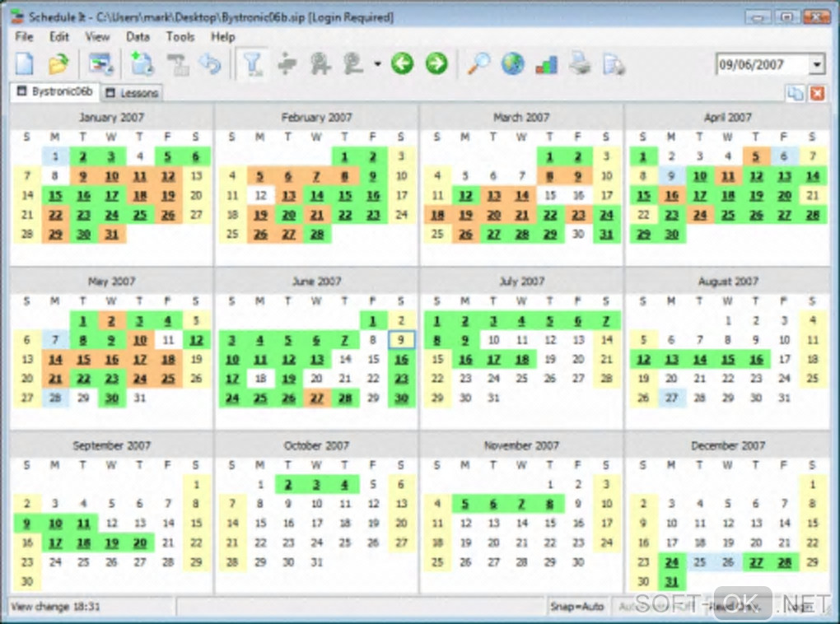Screen dimensions: 840x624
Task: Click the grayed text tool icon
Action: point(178,64)
